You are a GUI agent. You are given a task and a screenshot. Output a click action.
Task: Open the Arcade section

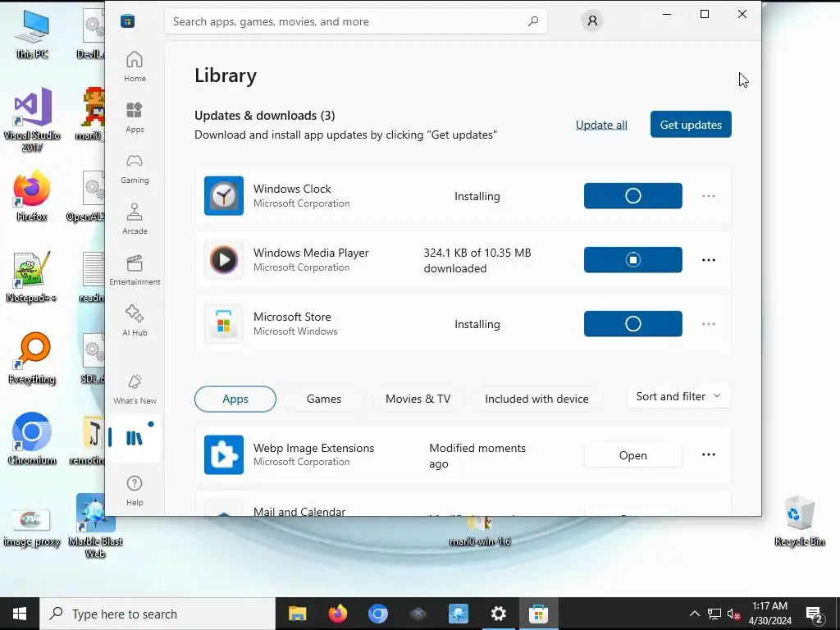pos(135,219)
